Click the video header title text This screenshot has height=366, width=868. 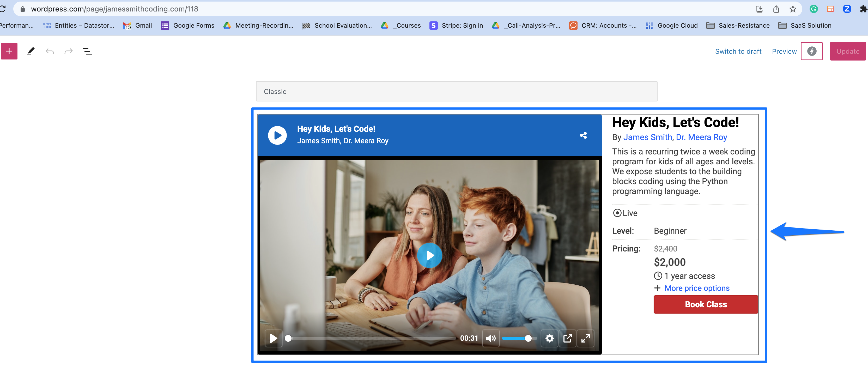point(336,129)
